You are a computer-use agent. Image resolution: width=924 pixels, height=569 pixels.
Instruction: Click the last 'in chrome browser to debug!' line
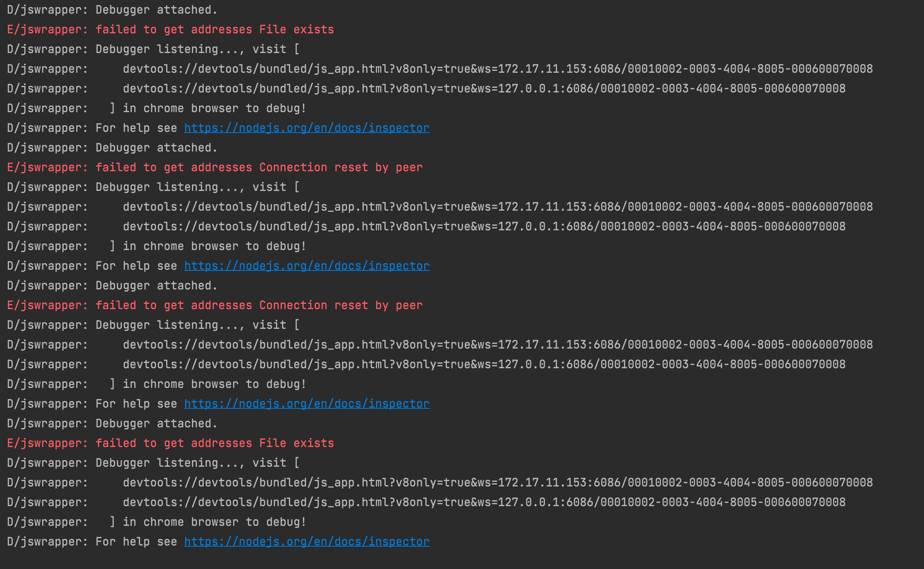tap(214, 522)
